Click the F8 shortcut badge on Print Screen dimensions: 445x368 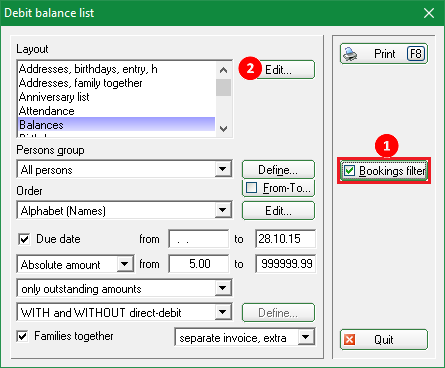click(416, 54)
